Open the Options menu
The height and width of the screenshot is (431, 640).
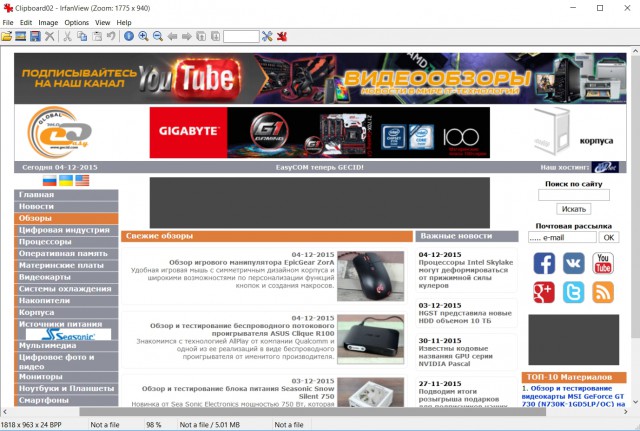coord(76,22)
